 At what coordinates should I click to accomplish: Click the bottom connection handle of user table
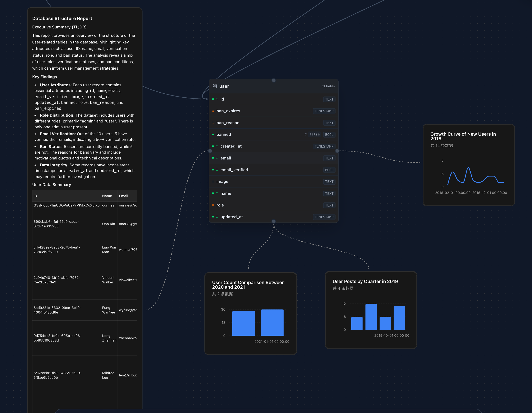(274, 221)
